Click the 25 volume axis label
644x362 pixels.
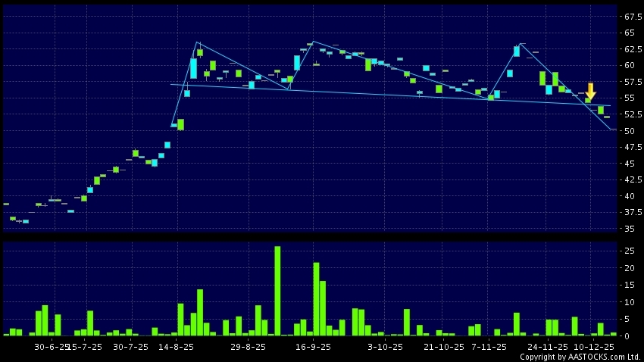630,251
